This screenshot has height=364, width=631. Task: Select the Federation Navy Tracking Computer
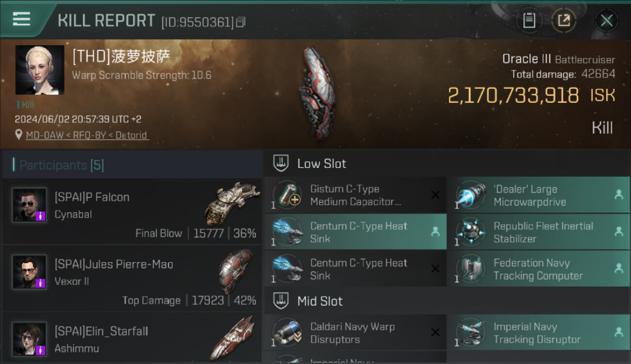click(x=538, y=269)
